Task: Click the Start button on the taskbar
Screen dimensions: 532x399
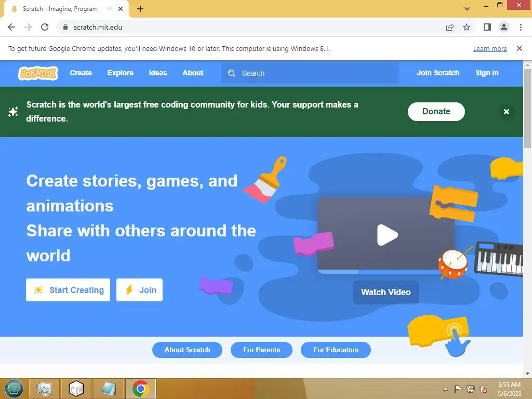Action: pos(14,389)
